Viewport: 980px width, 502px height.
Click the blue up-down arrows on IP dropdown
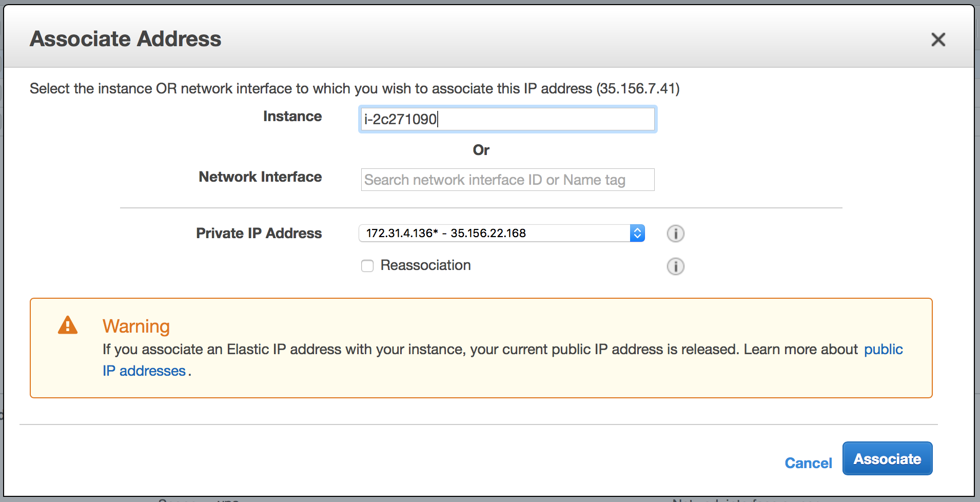click(637, 233)
